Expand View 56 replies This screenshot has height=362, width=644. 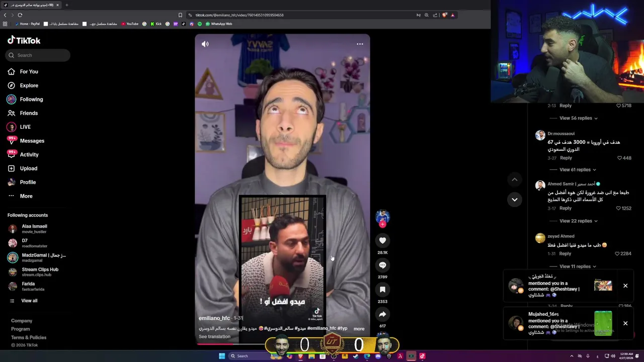click(x=578, y=118)
